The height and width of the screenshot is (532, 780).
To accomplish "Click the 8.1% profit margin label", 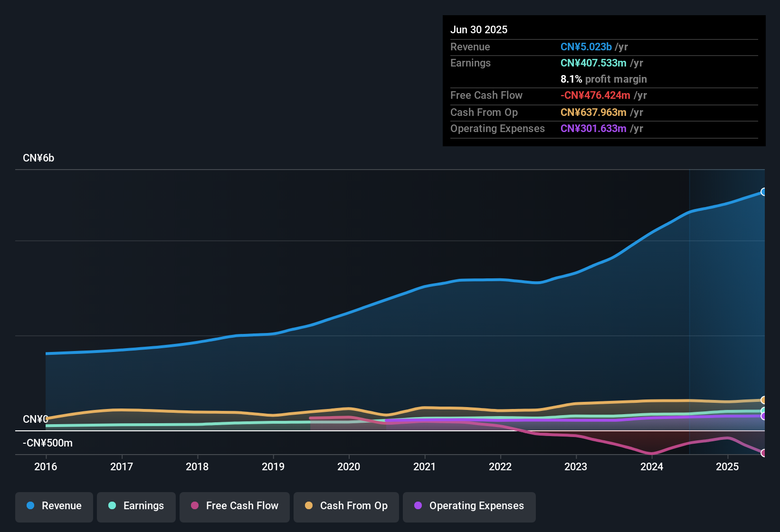I will (x=604, y=79).
